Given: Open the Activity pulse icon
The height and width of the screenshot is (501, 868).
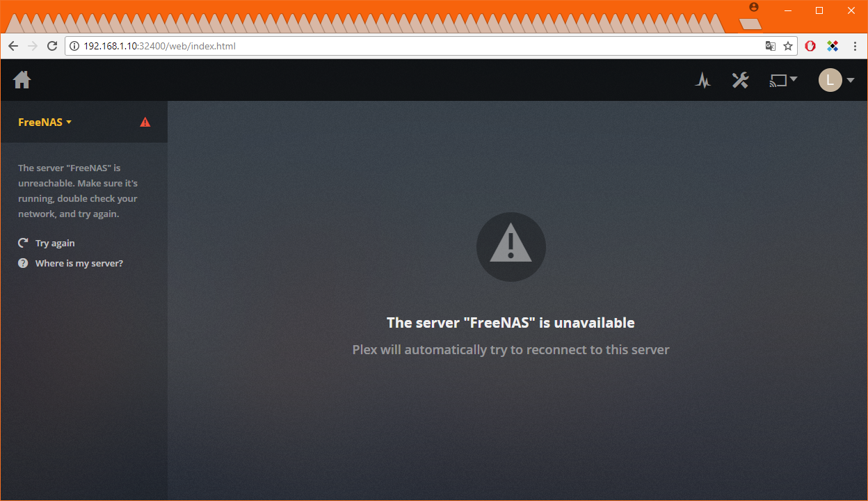Looking at the screenshot, I should click(703, 81).
